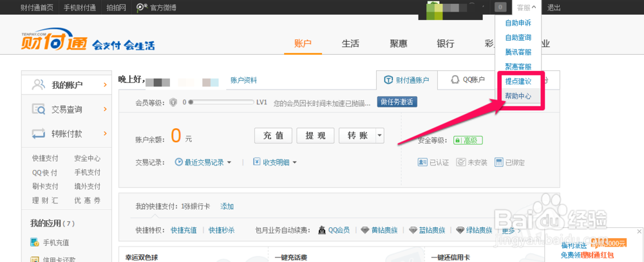644x262 pixels.
Task: Click the 未安装 certificate icon
Action: point(460,162)
